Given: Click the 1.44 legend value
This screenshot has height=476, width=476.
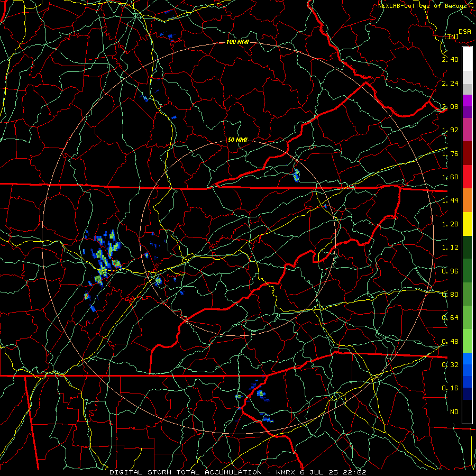Looking at the screenshot, I should click(x=450, y=200).
